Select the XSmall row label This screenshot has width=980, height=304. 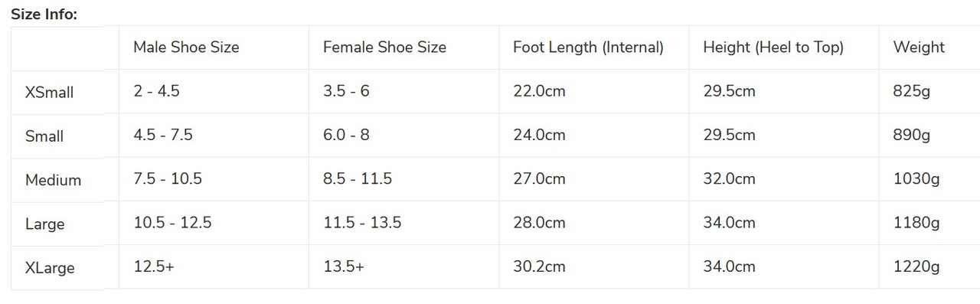50,93
